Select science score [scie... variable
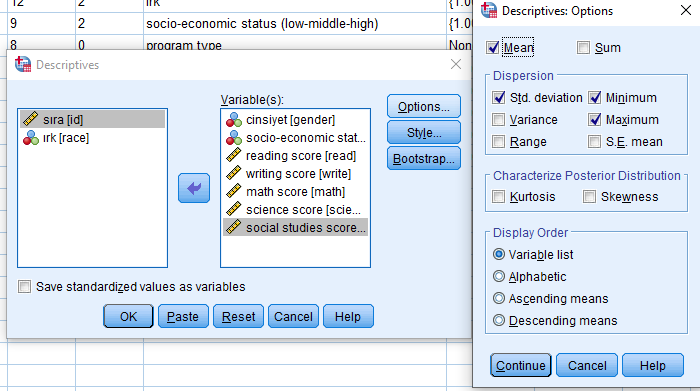This screenshot has width=700, height=391. 295,209
